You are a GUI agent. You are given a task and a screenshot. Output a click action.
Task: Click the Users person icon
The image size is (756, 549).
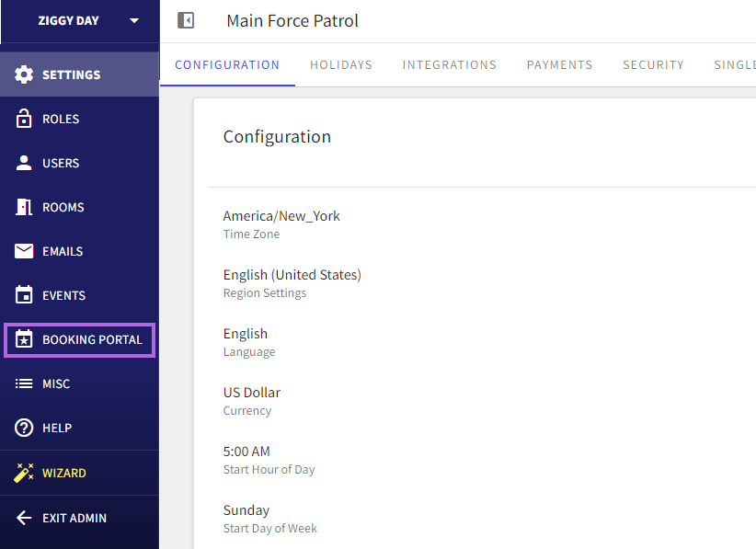[x=25, y=163]
